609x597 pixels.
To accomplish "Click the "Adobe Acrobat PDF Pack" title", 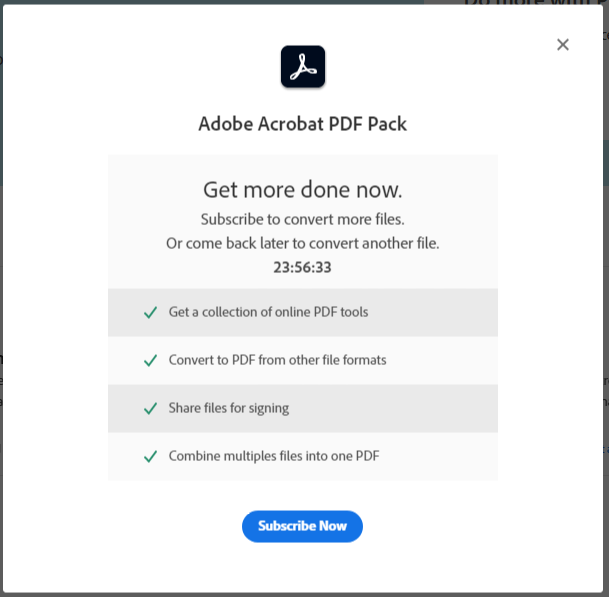I will 303,124.
